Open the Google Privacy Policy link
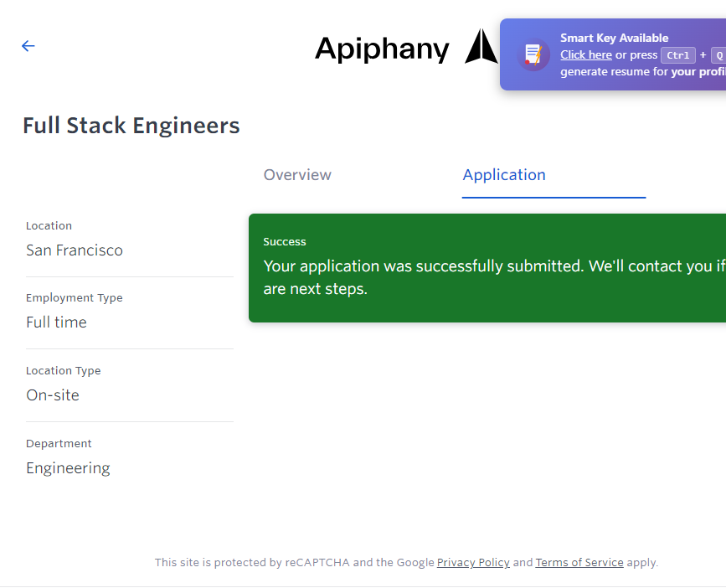Screen dimensions: 726x588 pyautogui.click(x=473, y=563)
